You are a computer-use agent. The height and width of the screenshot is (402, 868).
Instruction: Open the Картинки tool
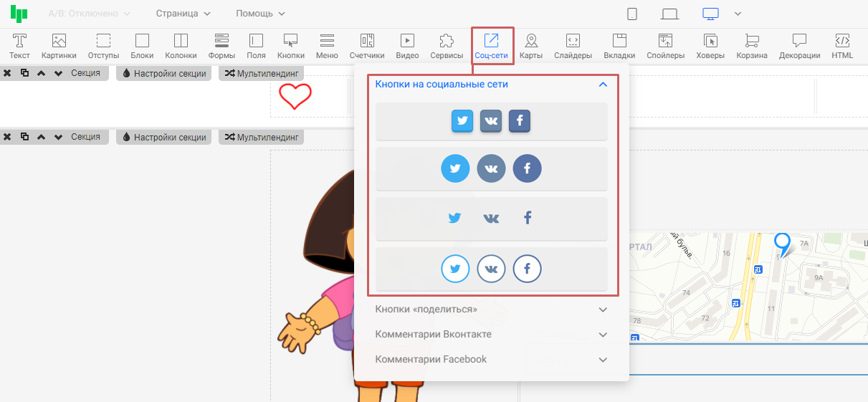click(59, 47)
